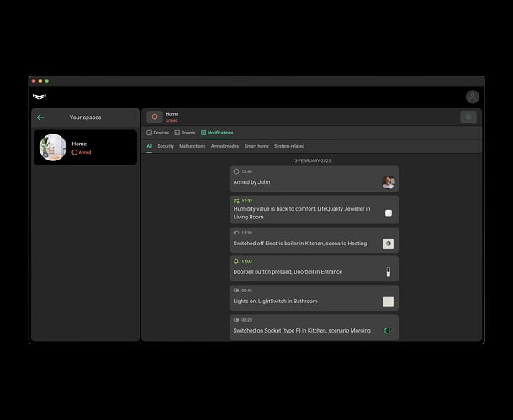Screen dimensions: 513x420
Task: Select the Notifications tab
Action: pos(217,133)
